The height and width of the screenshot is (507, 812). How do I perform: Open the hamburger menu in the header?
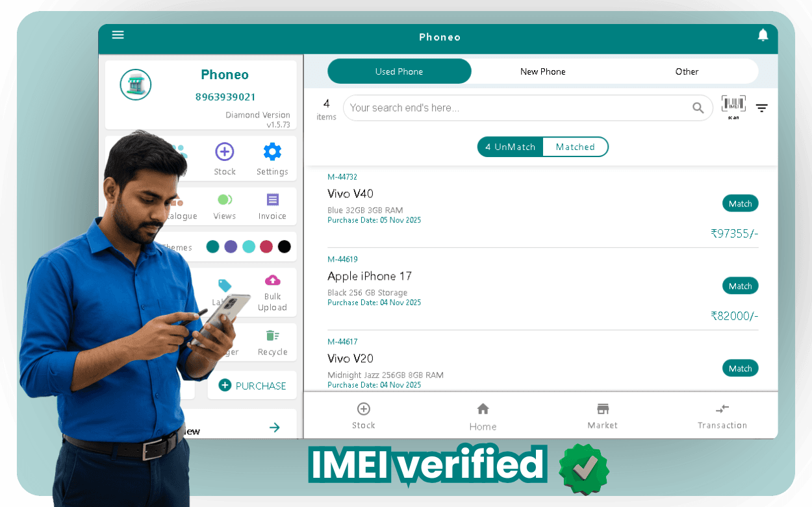118,35
